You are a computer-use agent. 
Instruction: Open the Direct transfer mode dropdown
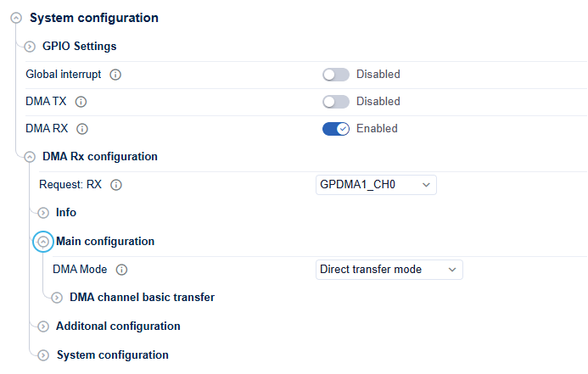point(389,270)
